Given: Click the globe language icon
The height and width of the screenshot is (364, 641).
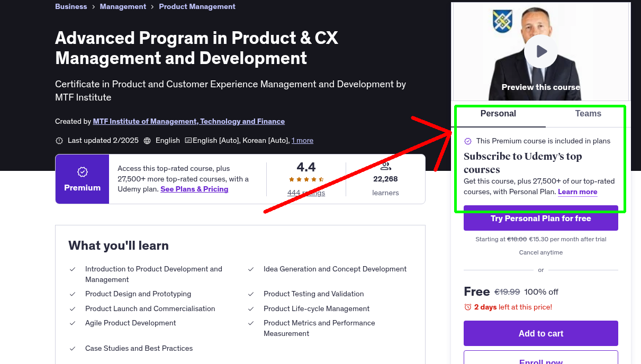Looking at the screenshot, I should tap(147, 141).
